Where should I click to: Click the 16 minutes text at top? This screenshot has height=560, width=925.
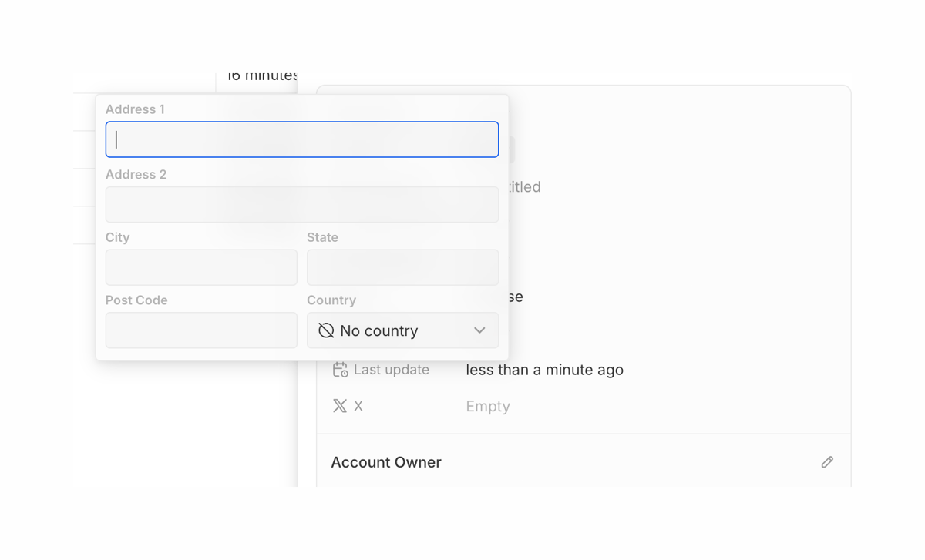tap(261, 75)
